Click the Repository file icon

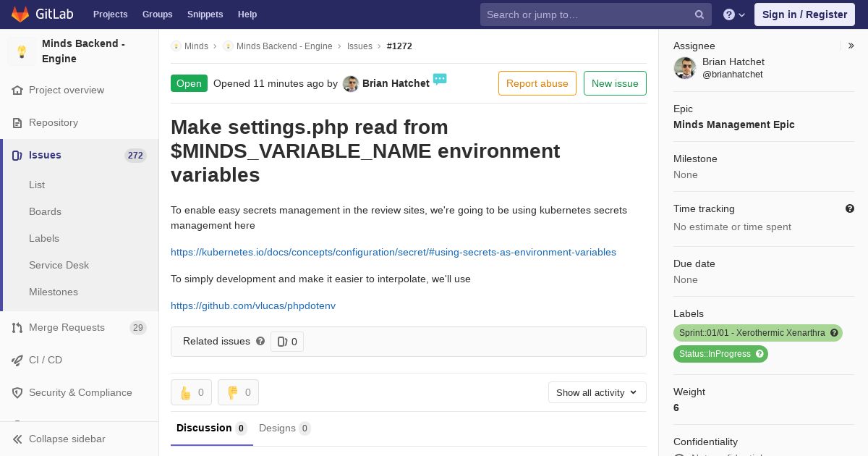[x=17, y=123]
